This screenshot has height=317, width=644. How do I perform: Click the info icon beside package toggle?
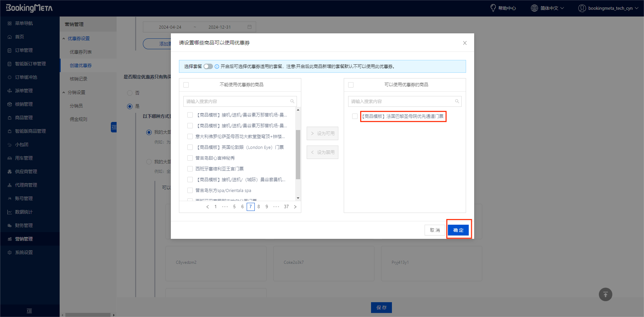217,67
